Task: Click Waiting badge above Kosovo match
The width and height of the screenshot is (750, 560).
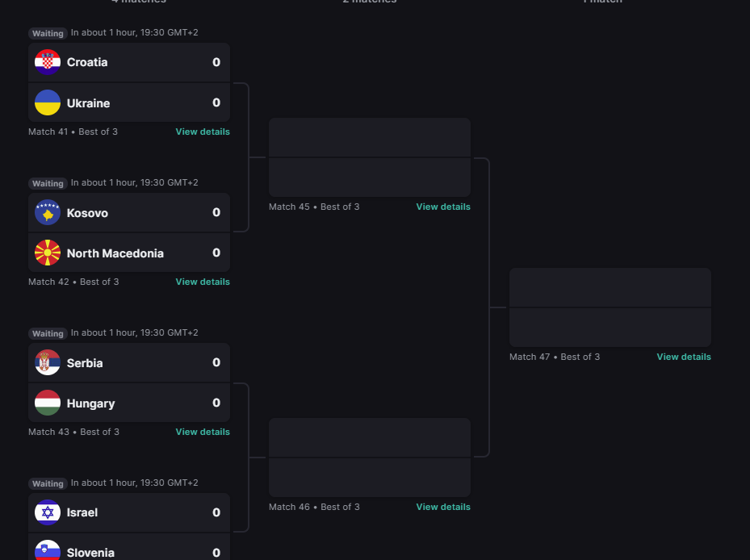Action: (x=48, y=183)
